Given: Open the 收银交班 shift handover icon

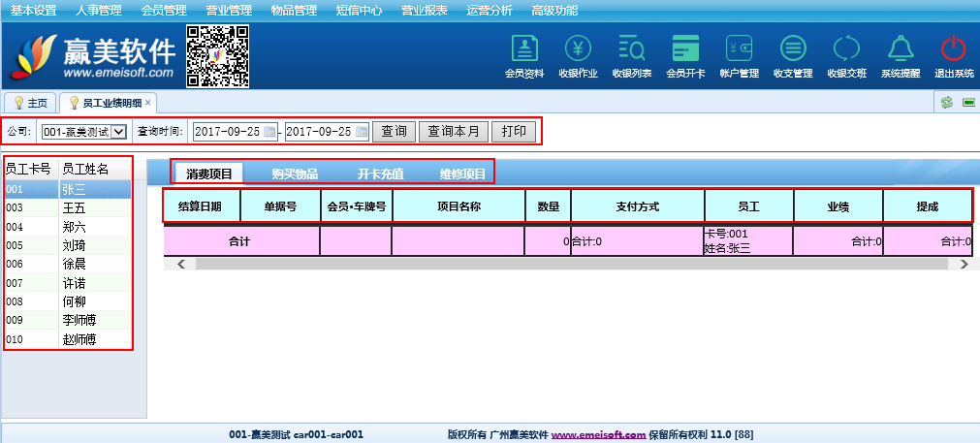Looking at the screenshot, I should click(846, 48).
